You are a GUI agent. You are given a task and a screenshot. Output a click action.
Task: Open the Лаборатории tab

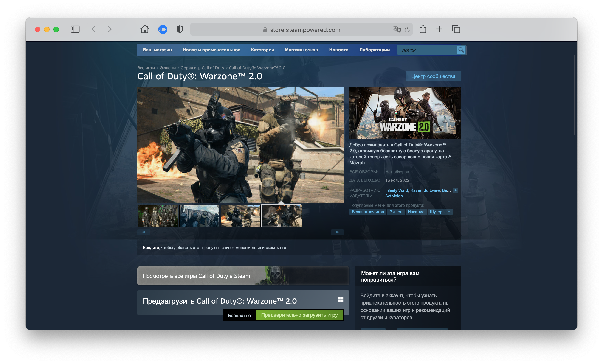pyautogui.click(x=375, y=50)
